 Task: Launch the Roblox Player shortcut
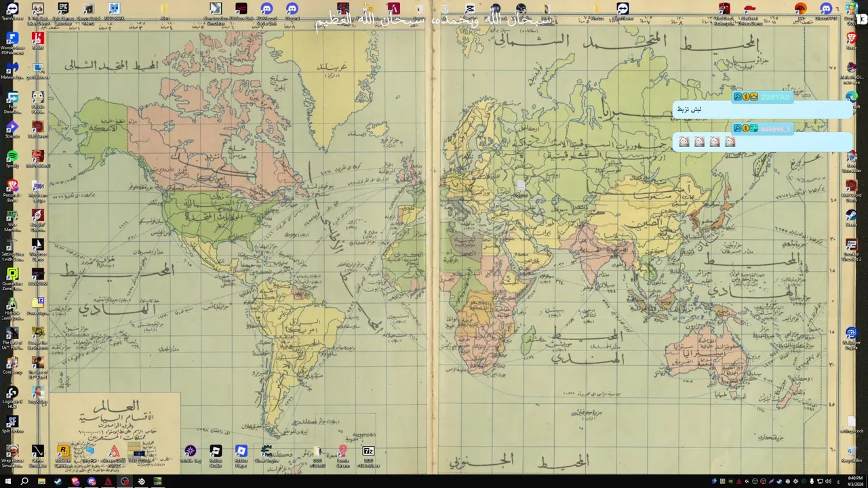coord(241,455)
